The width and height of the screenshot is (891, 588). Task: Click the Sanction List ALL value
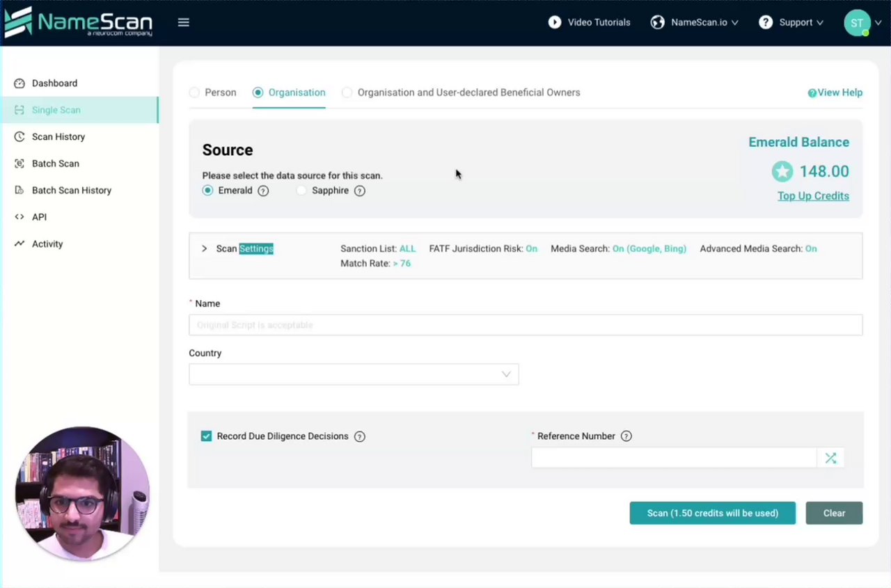pyautogui.click(x=407, y=248)
